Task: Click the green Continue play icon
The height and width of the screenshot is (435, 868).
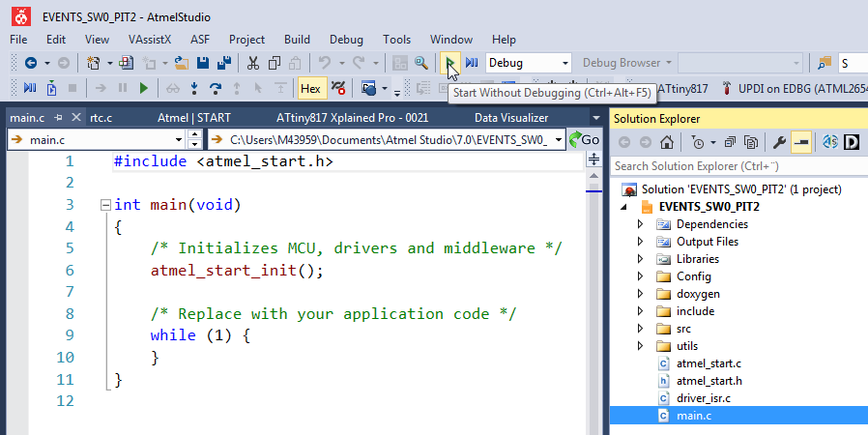Action: coord(144,88)
